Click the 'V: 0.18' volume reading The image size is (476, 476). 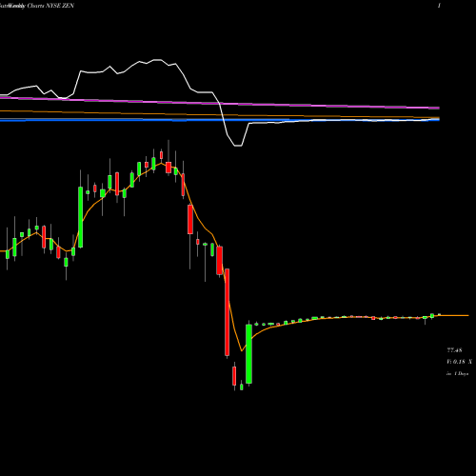456,362
